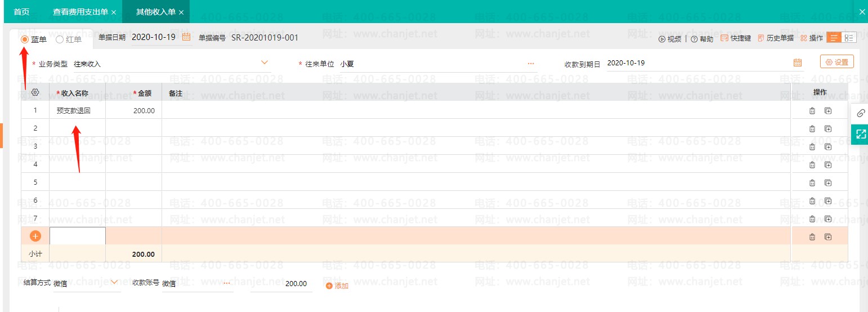Switch to the 首页 tab
This screenshot has width=868, height=312.
[x=21, y=12]
